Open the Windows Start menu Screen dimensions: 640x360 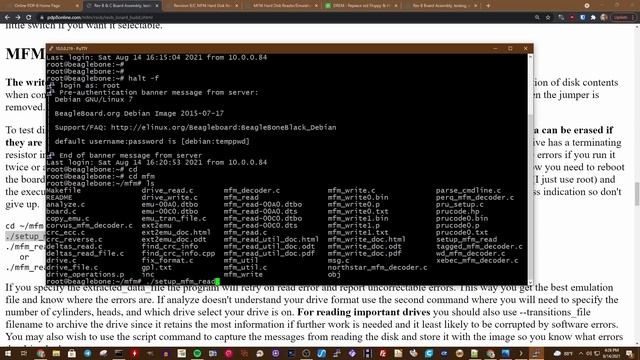tap(8, 353)
